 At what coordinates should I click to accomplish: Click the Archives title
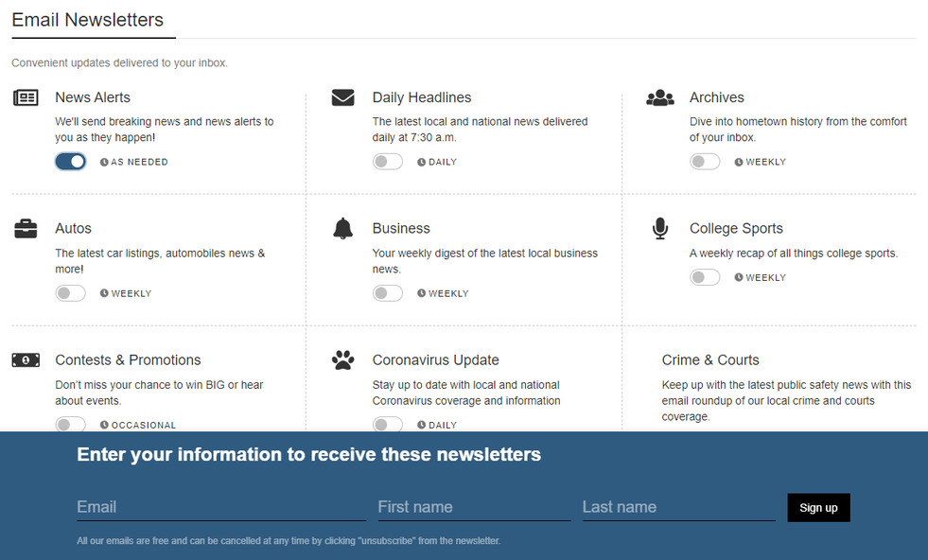717,97
